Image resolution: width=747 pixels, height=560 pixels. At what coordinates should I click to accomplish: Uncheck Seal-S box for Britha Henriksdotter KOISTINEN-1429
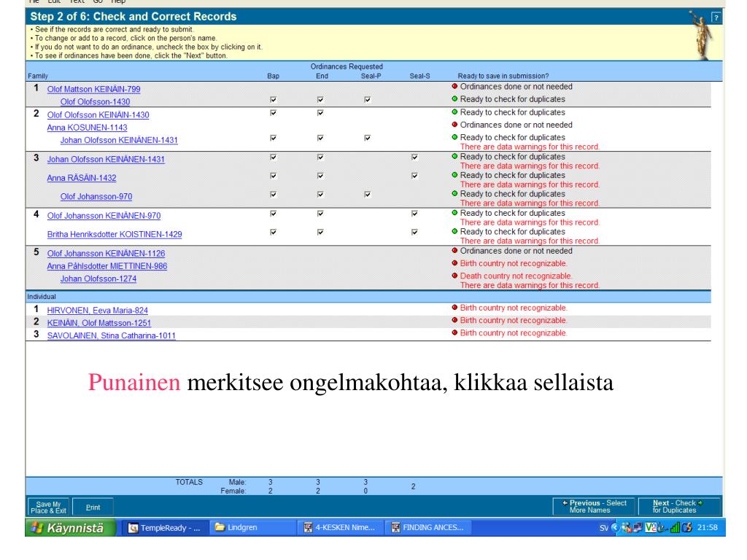tap(414, 232)
